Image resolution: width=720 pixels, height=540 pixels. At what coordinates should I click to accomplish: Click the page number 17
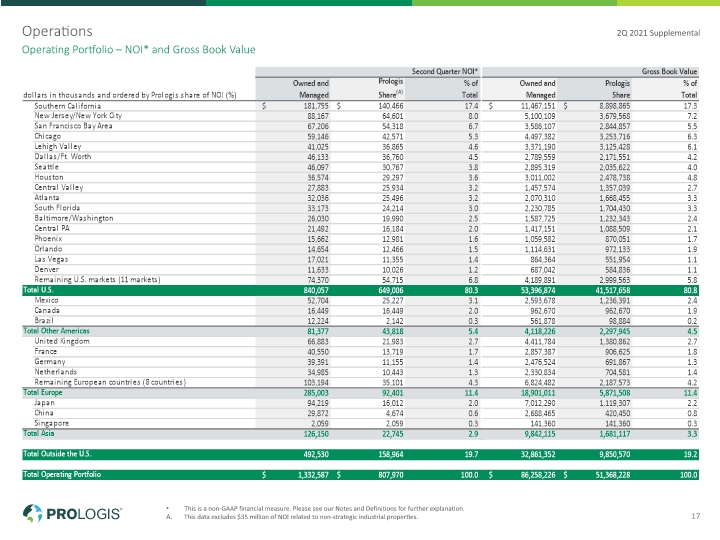(x=696, y=516)
